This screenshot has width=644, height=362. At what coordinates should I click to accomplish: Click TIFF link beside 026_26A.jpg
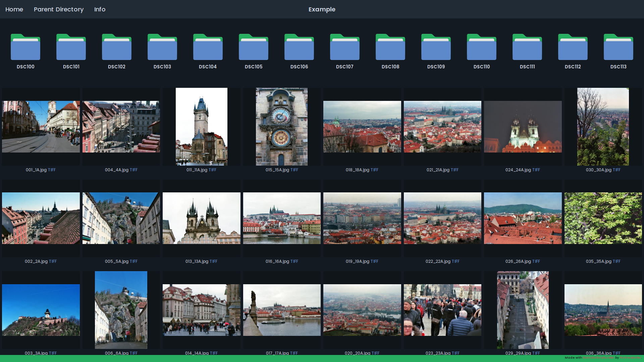tap(536, 261)
